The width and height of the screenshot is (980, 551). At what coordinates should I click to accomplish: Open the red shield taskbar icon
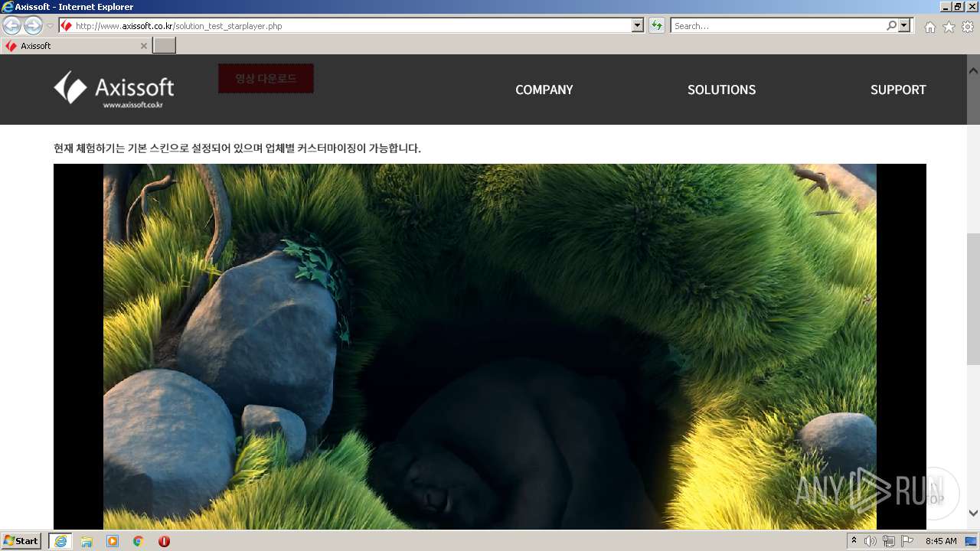[x=164, y=541]
